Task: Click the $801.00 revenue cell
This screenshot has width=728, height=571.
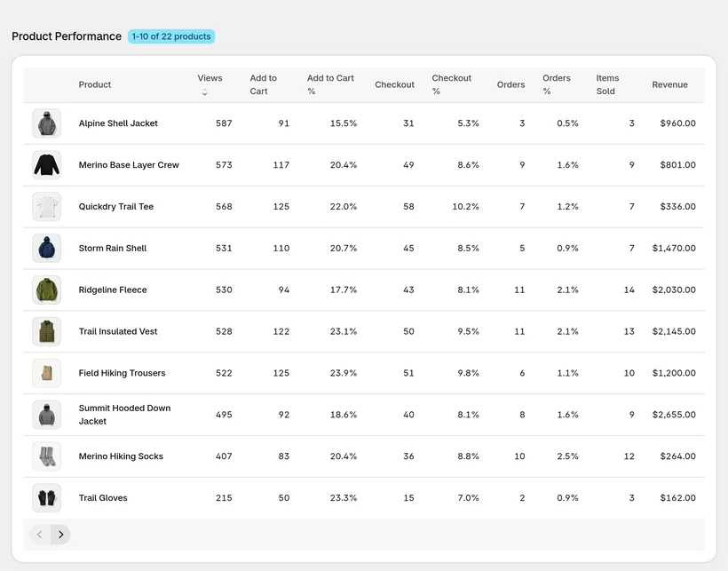Action: [x=678, y=165]
